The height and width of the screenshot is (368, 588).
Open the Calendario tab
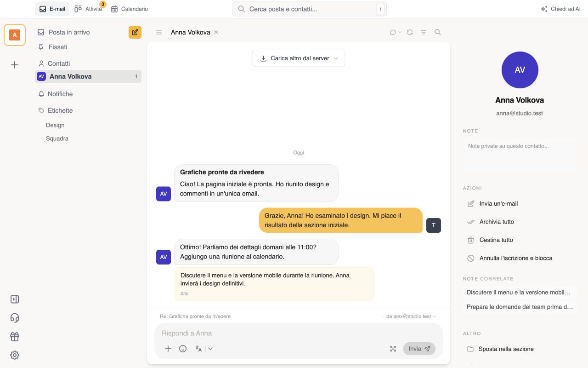(130, 9)
